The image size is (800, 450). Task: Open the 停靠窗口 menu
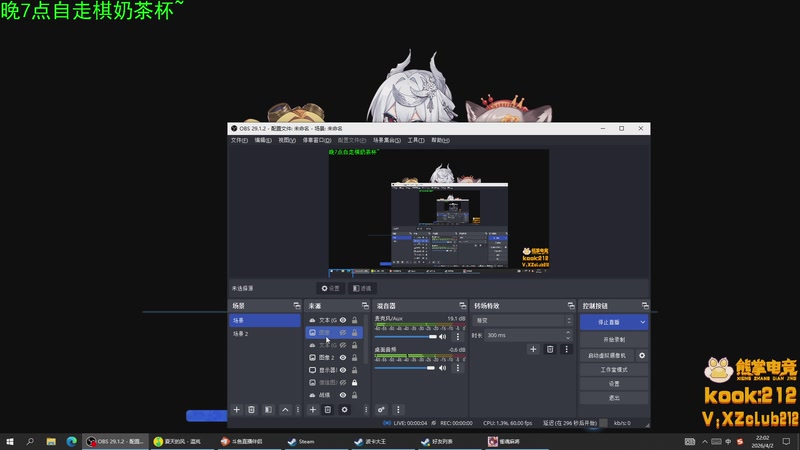click(317, 140)
